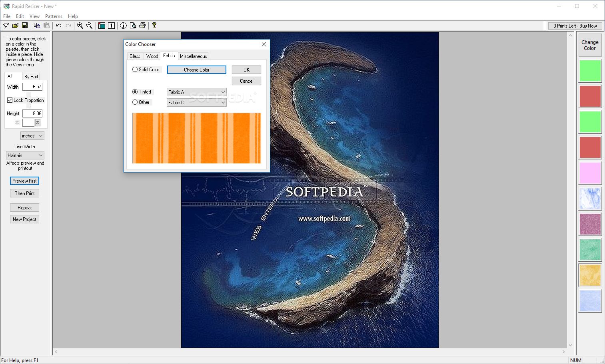Select the Solid Color radio button
605x364 pixels.
pos(135,70)
